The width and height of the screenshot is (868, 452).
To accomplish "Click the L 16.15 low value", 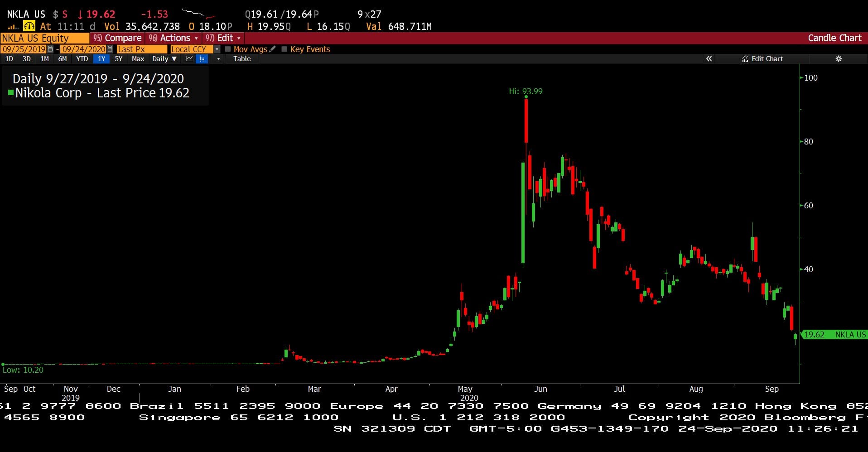I will (328, 27).
